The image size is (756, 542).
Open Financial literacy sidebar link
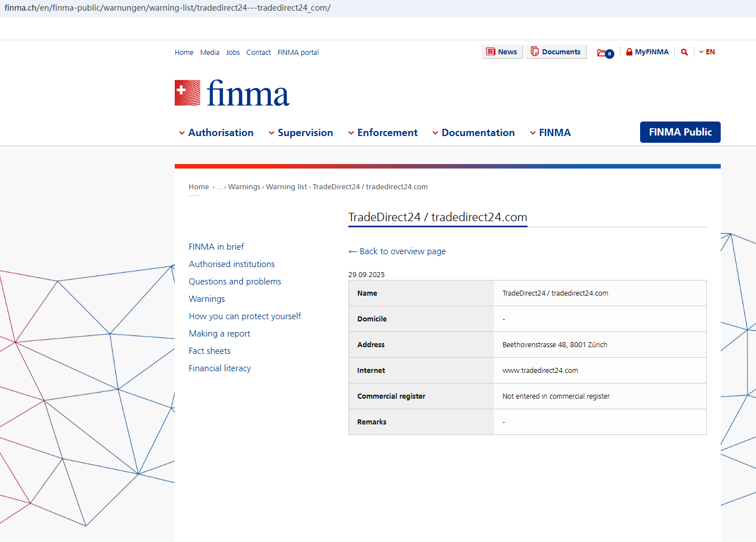click(220, 368)
